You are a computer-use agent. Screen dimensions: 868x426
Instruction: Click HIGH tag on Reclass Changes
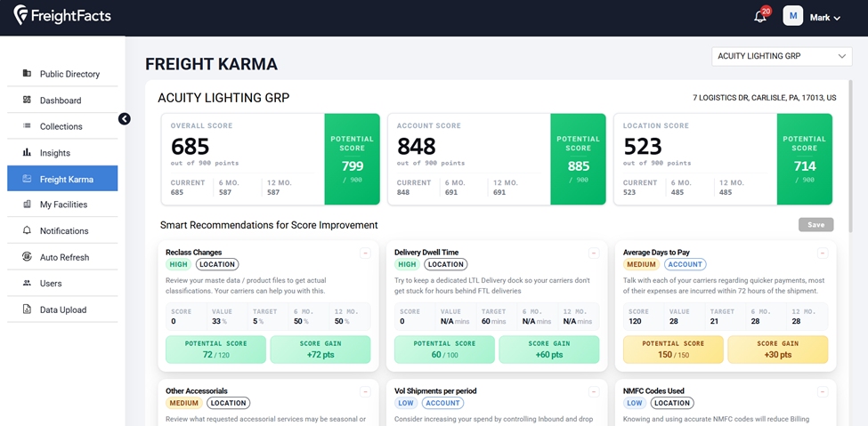coord(179,264)
